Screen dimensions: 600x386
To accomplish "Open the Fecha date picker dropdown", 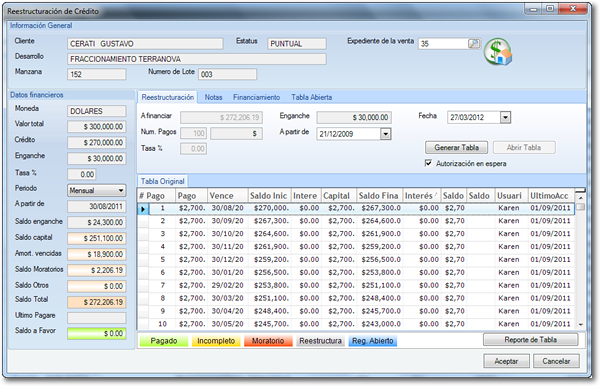I will tap(505, 117).
